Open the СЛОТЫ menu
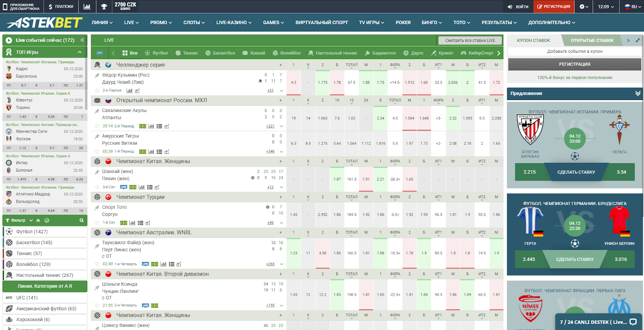This screenshot has width=644, height=330. [194, 23]
